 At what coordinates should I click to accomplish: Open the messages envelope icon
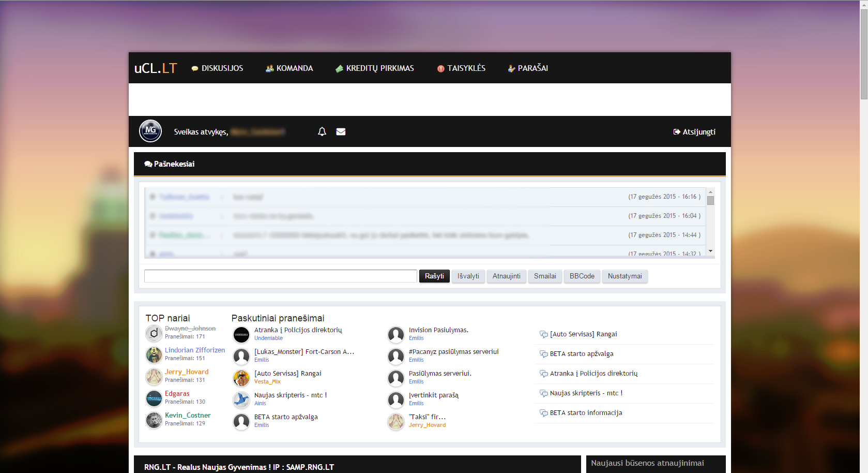coord(341,131)
